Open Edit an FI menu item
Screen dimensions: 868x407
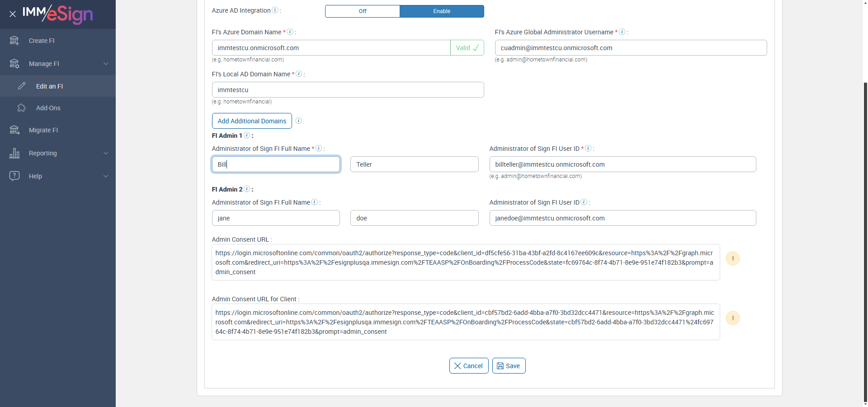[x=49, y=86]
